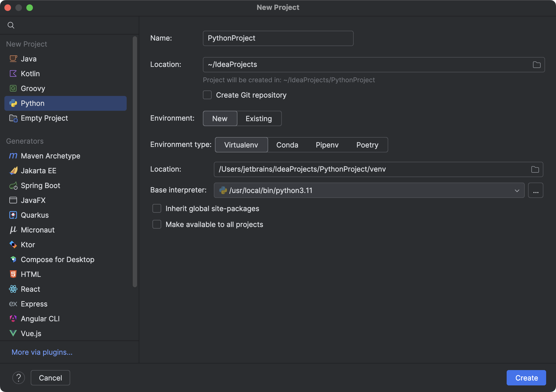Screen dimensions: 556x392
Task: Browse folders for project Location
Action: click(537, 65)
